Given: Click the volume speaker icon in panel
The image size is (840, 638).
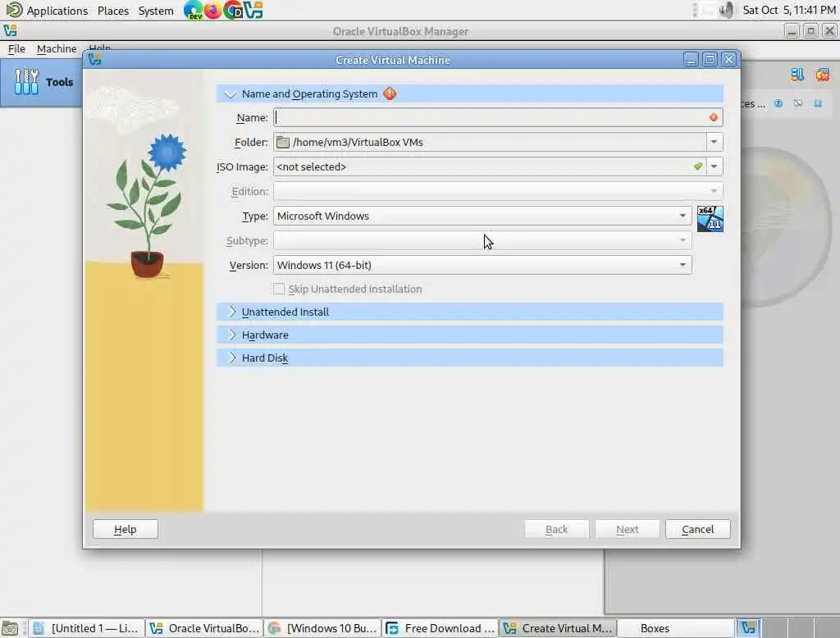Looking at the screenshot, I should 727,10.
